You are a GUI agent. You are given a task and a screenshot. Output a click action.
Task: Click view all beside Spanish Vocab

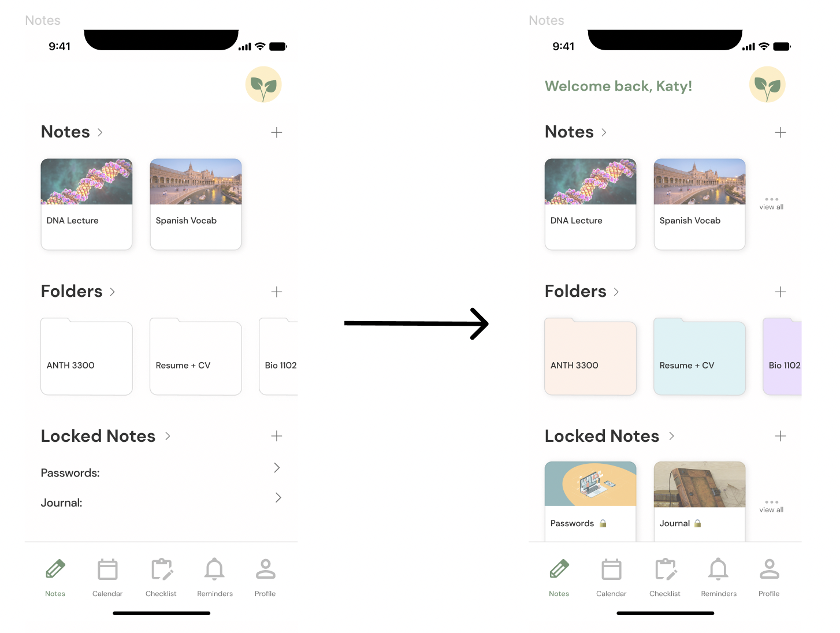coord(771,204)
